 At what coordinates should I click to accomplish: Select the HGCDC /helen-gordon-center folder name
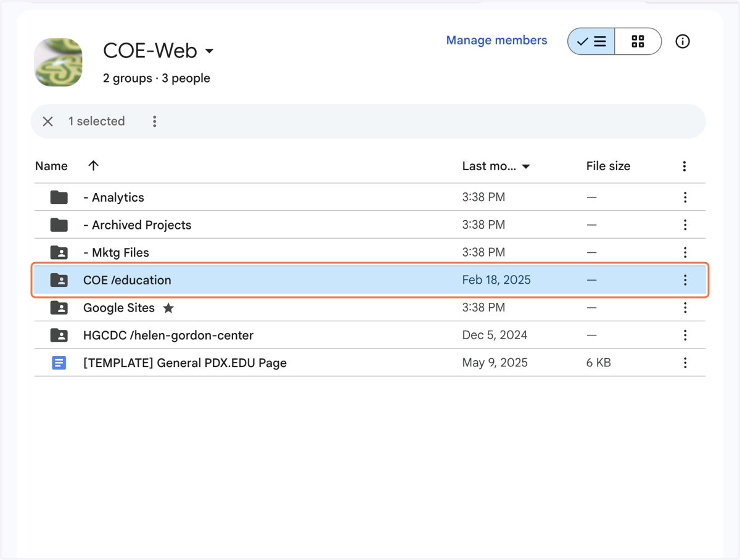click(x=168, y=336)
